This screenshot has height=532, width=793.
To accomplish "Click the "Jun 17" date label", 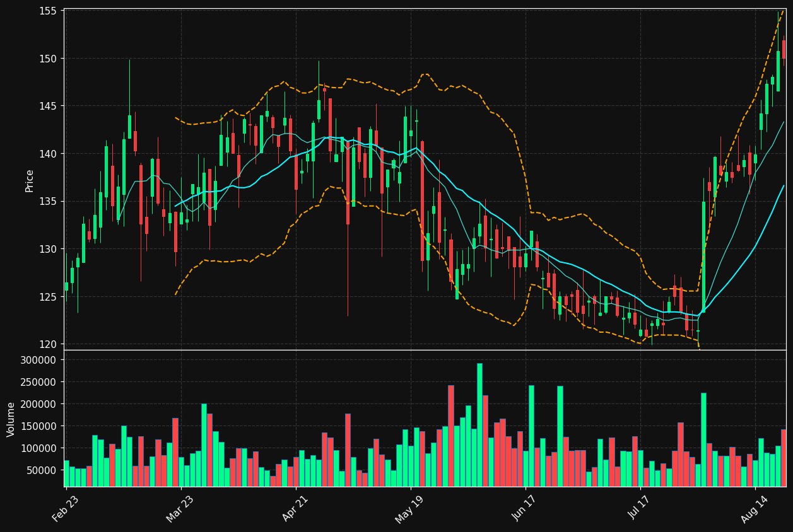I will coord(524,509).
